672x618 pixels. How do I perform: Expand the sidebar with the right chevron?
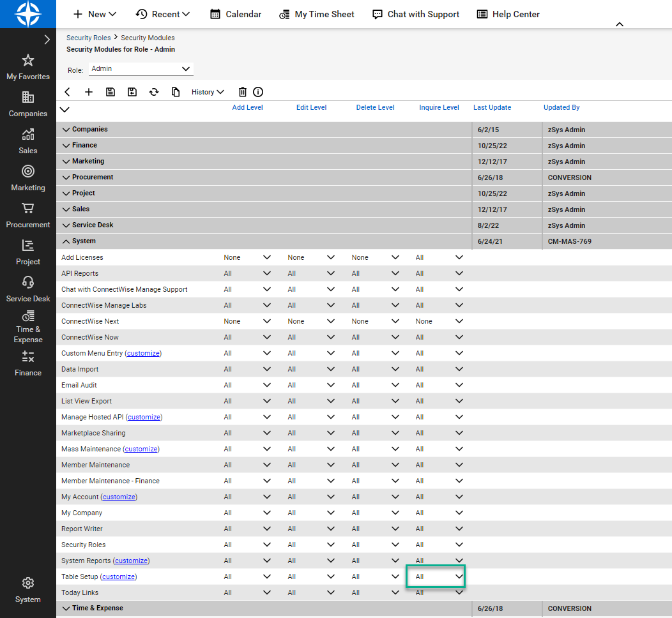coord(47,40)
